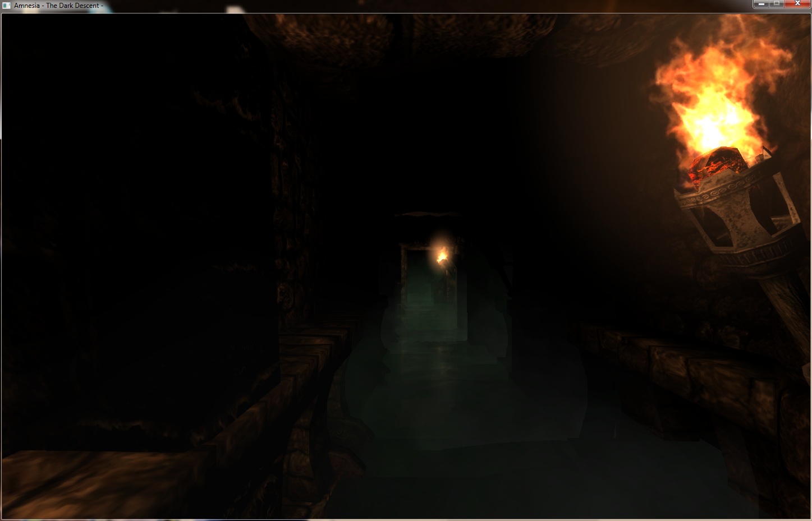Viewport: 812px width, 521px height.
Task: Minimize the Amnesia game window
Action: [x=762, y=4]
